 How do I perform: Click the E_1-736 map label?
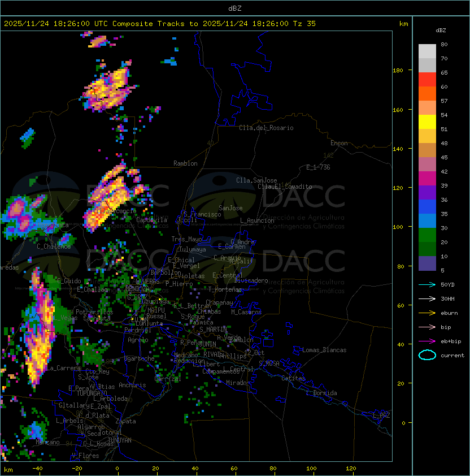click(318, 167)
